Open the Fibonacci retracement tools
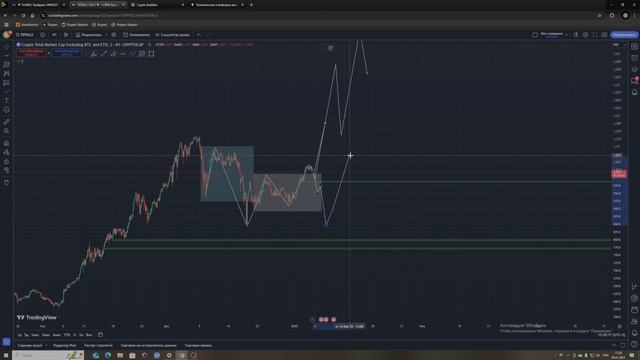Image resolution: width=640 pixels, height=360 pixels. [x=7, y=64]
